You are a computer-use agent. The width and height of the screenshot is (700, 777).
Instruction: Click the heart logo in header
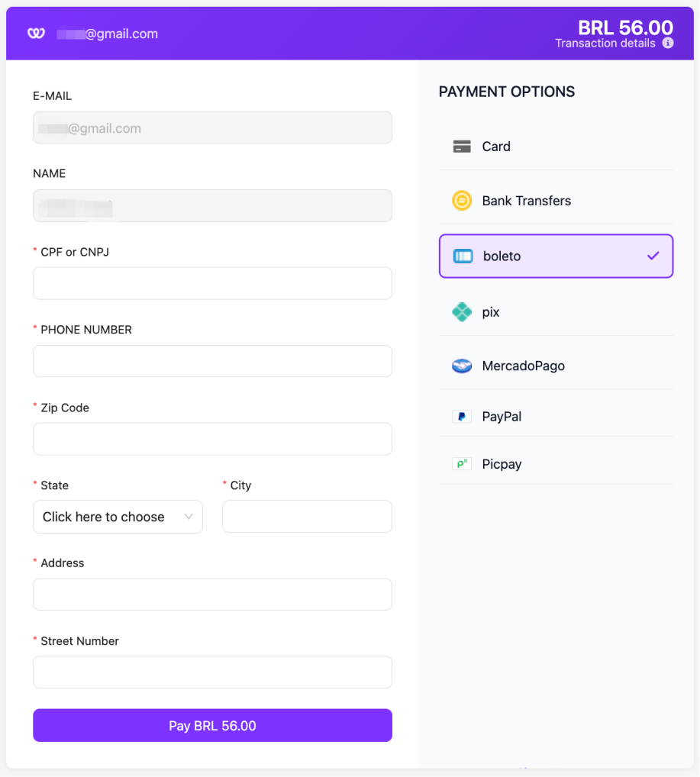37,34
